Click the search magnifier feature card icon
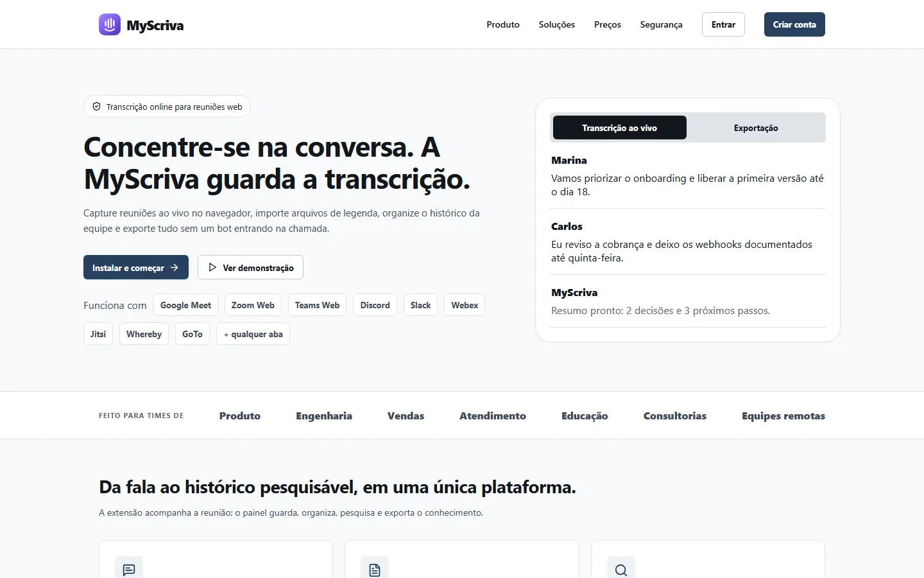Viewport: 924px width, 578px height. click(621, 570)
